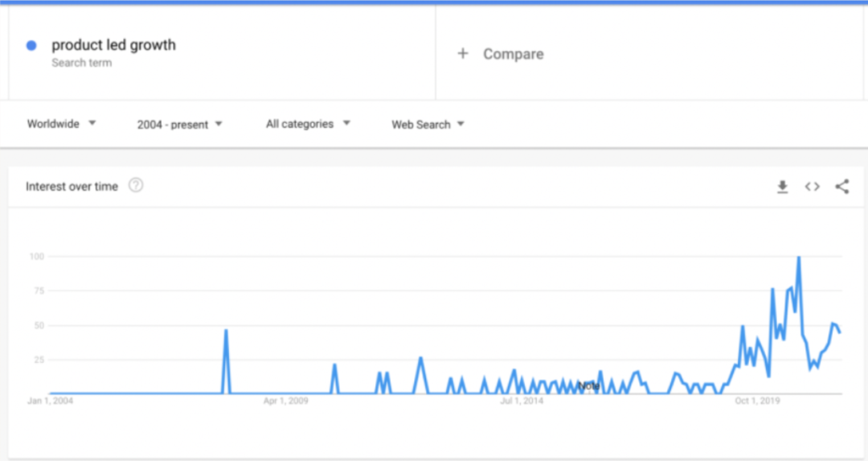The height and width of the screenshot is (461, 868).
Task: Open the embed code icon
Action: (x=812, y=187)
